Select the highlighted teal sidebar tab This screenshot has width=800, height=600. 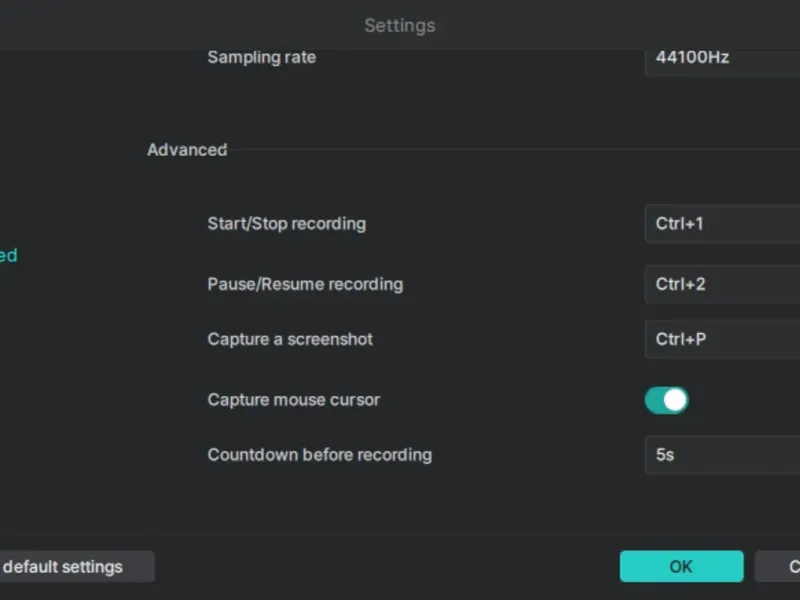(x=8, y=255)
